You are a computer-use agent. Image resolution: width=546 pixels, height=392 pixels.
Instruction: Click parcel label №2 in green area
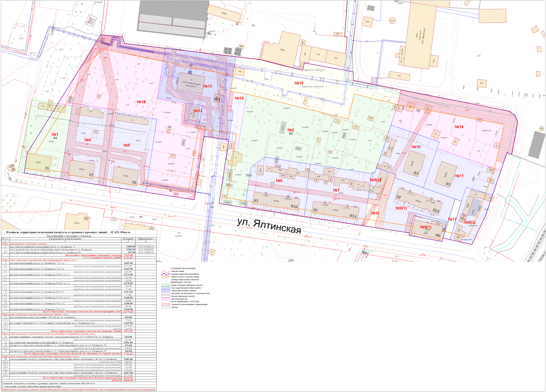[x=291, y=130]
